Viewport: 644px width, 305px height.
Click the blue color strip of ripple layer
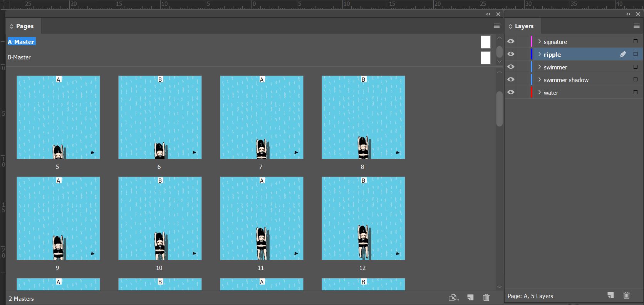pos(532,54)
